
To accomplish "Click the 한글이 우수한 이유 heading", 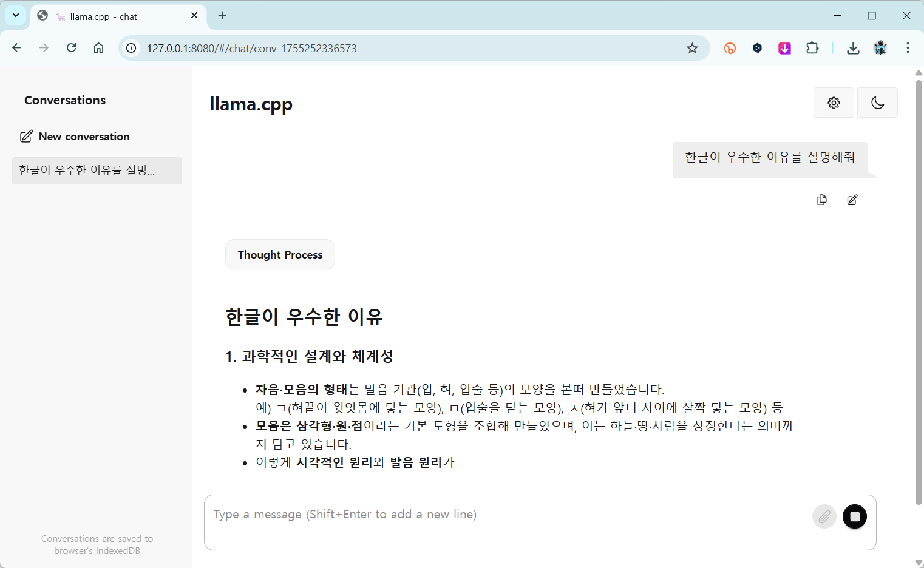I will click(x=304, y=317).
